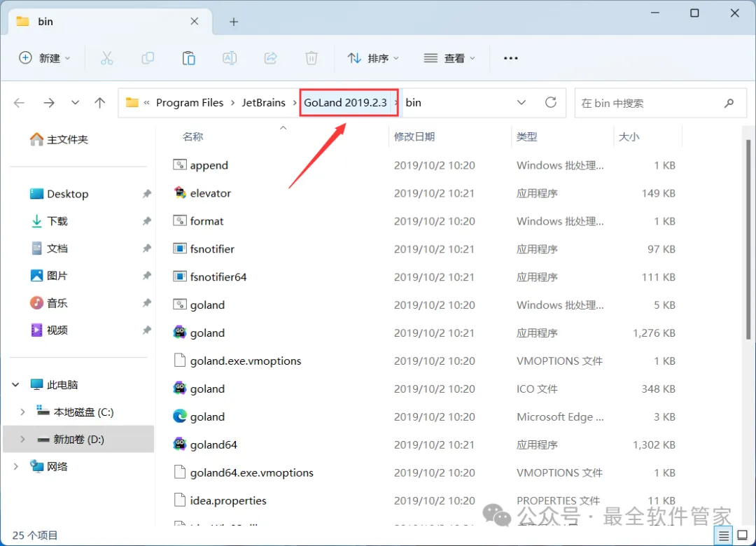This screenshot has width=756, height=546.
Task: Open the View (查看) dropdown
Action: click(x=449, y=58)
